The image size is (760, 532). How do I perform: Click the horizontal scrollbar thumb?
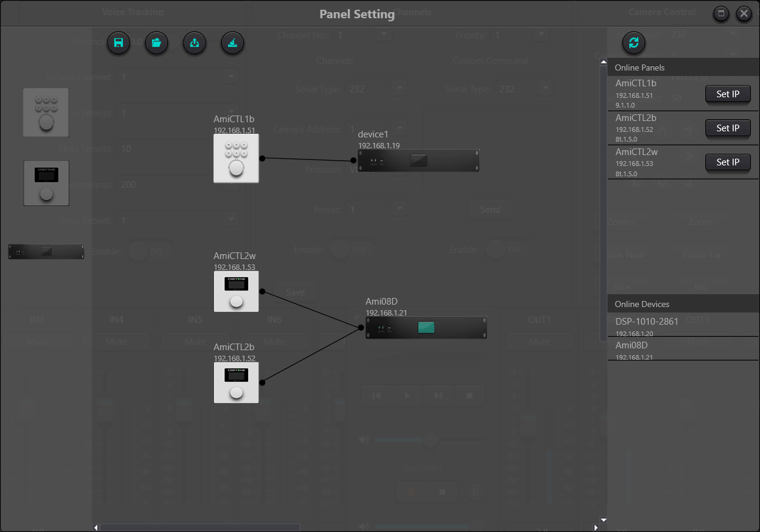200,527
